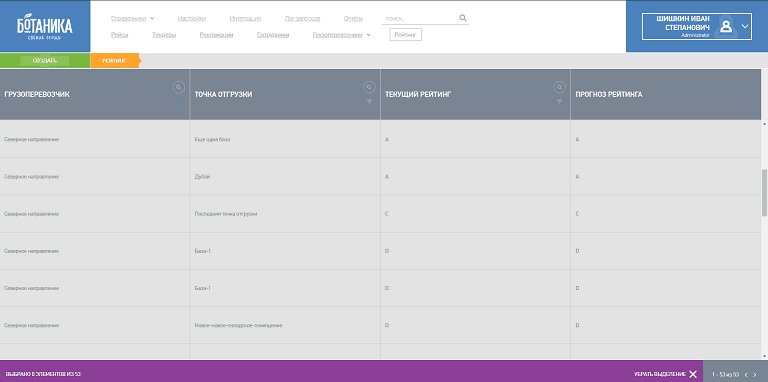Select the Дубай cell

point(285,176)
